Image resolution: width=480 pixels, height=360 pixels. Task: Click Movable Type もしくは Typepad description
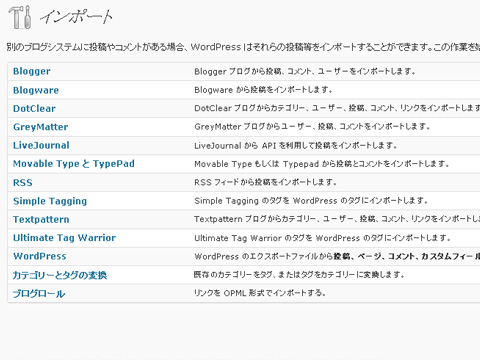click(322, 164)
